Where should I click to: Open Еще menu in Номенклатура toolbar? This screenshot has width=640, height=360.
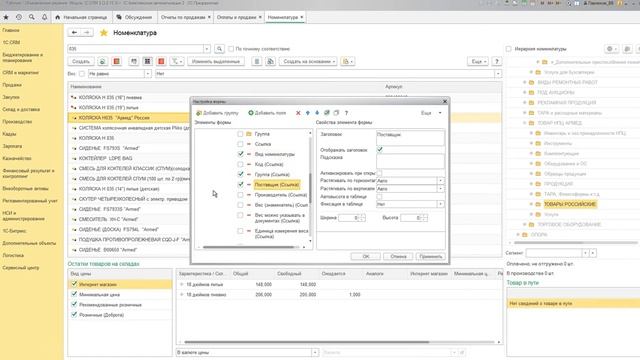pos(478,62)
